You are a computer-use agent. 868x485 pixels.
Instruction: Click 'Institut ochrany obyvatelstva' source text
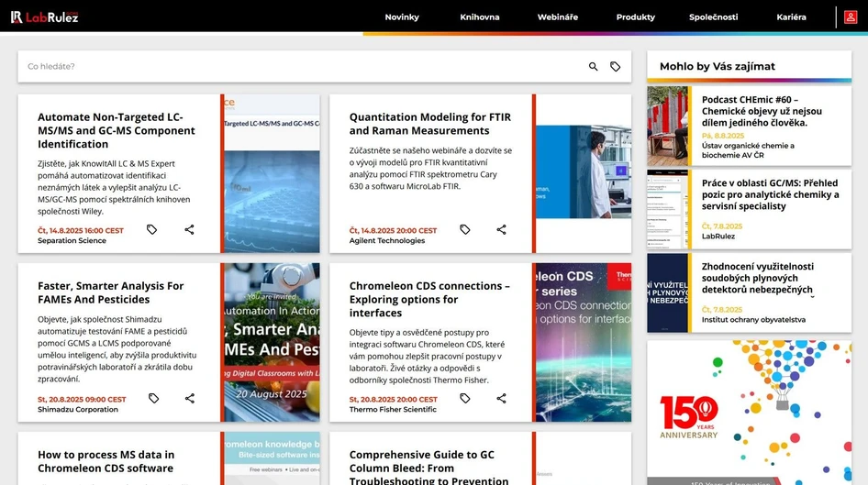(x=753, y=320)
